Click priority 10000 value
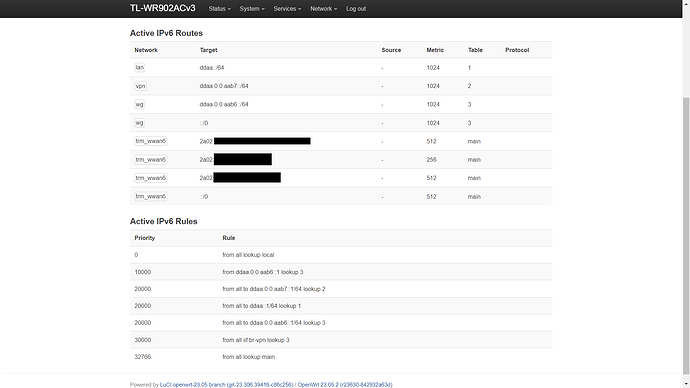690x388 pixels. click(143, 272)
